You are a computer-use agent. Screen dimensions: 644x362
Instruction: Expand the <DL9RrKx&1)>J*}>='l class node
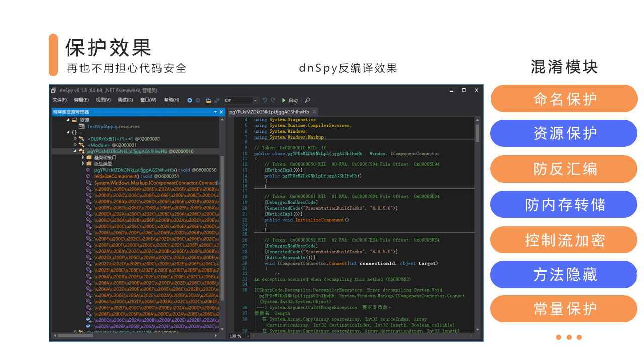[x=76, y=139]
